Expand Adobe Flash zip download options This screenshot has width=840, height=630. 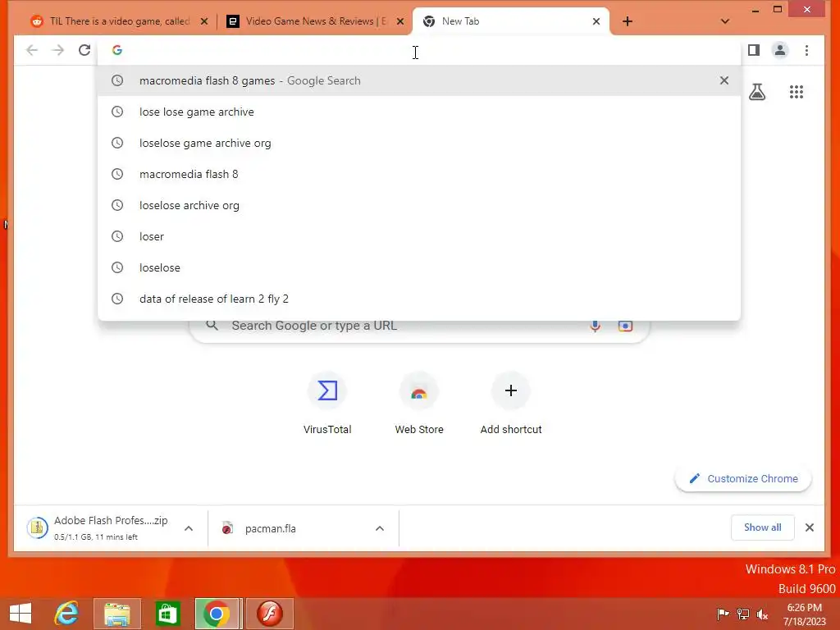click(189, 528)
